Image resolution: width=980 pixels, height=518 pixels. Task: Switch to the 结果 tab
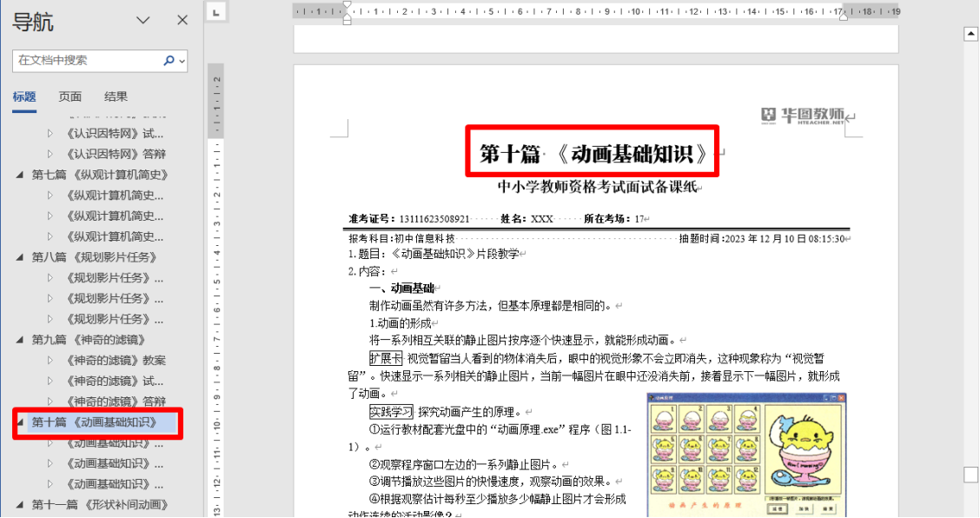point(116,96)
